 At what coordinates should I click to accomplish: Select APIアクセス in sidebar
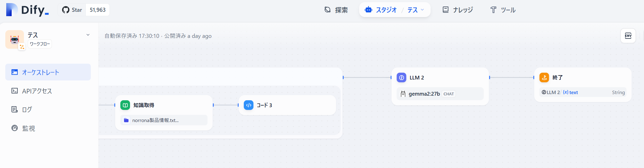pos(48,91)
